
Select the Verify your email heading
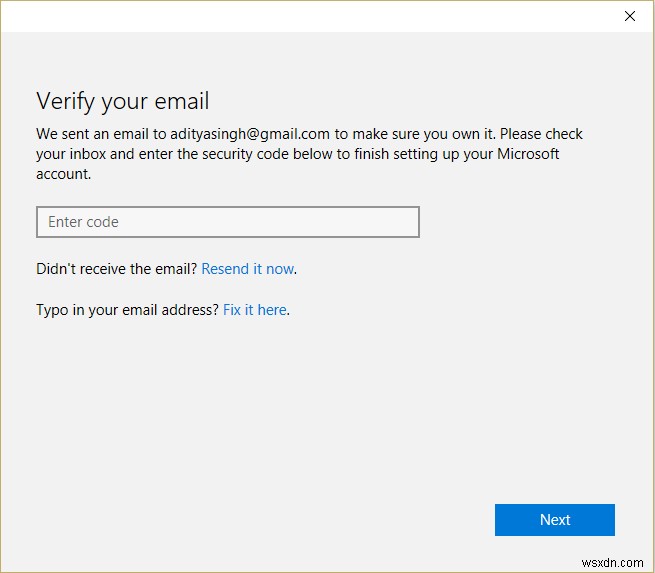(x=123, y=101)
